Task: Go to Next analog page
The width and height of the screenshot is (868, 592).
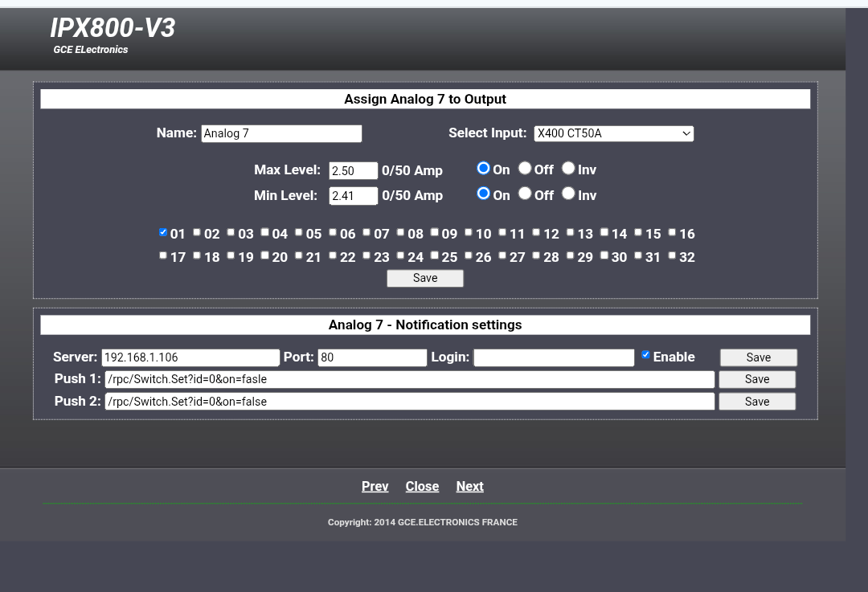Action: point(470,486)
